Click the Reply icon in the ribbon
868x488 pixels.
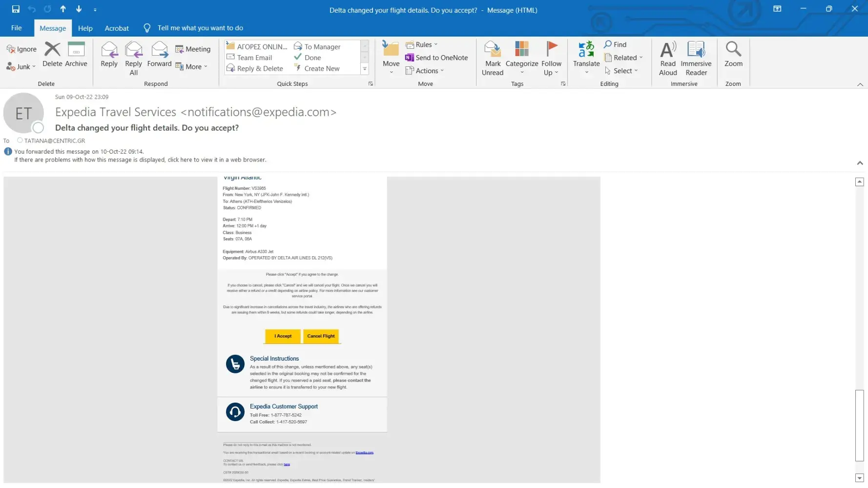(x=109, y=54)
